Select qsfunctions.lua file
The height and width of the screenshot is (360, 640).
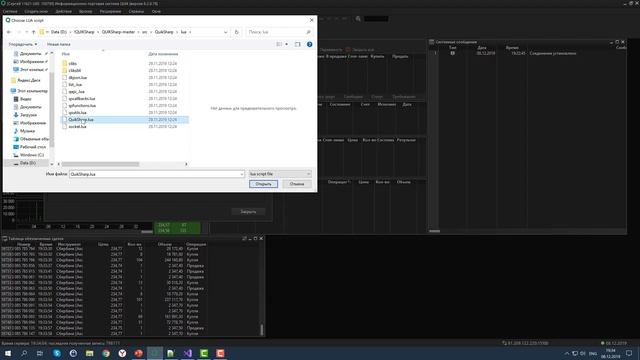pos(82,105)
